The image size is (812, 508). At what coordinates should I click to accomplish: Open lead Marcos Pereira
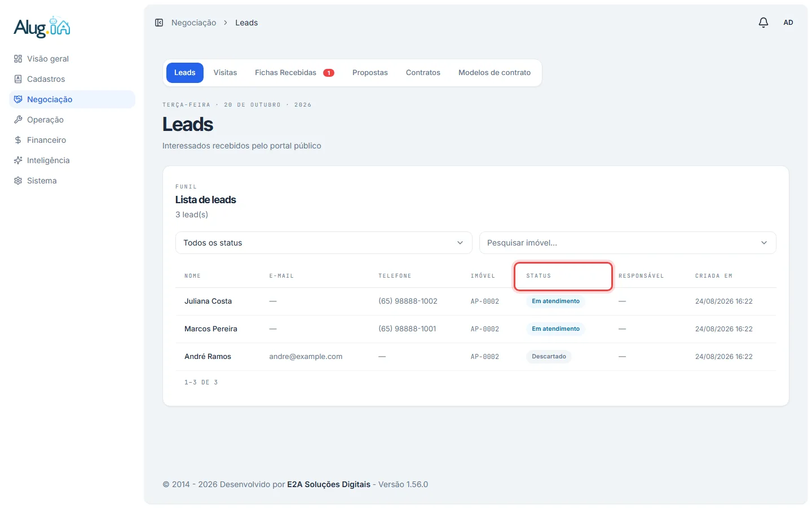pyautogui.click(x=211, y=329)
